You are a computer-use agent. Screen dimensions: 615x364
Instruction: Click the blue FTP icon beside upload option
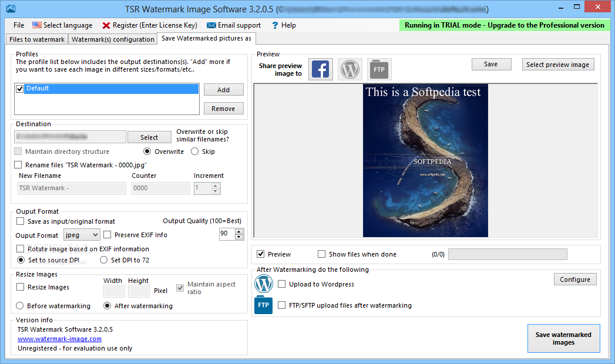tap(263, 305)
